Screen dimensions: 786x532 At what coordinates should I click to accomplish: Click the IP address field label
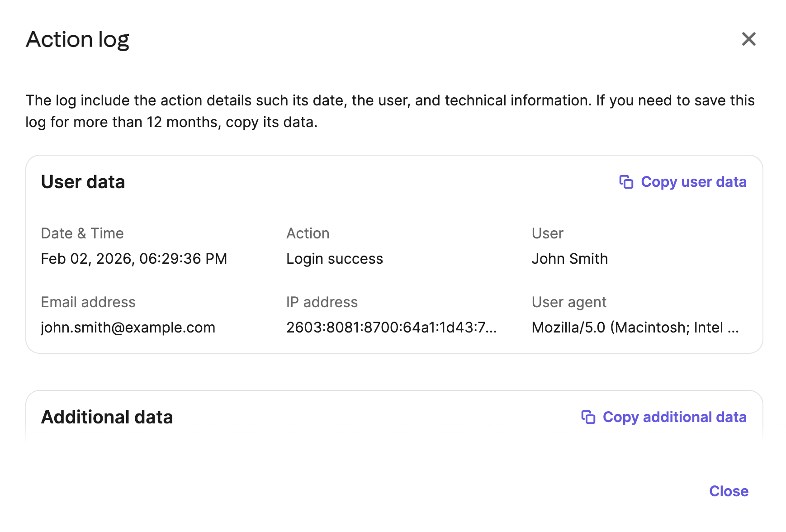322,302
